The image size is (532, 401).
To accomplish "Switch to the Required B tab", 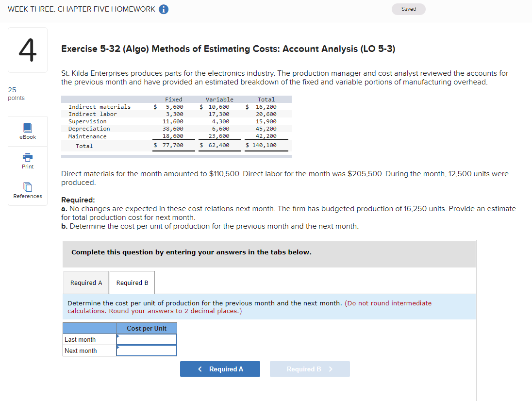I will click(x=132, y=283).
